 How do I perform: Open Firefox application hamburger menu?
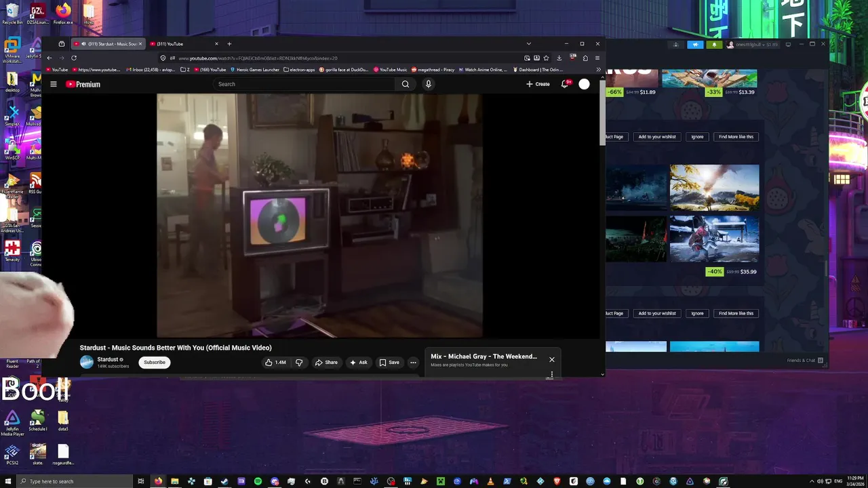[597, 58]
